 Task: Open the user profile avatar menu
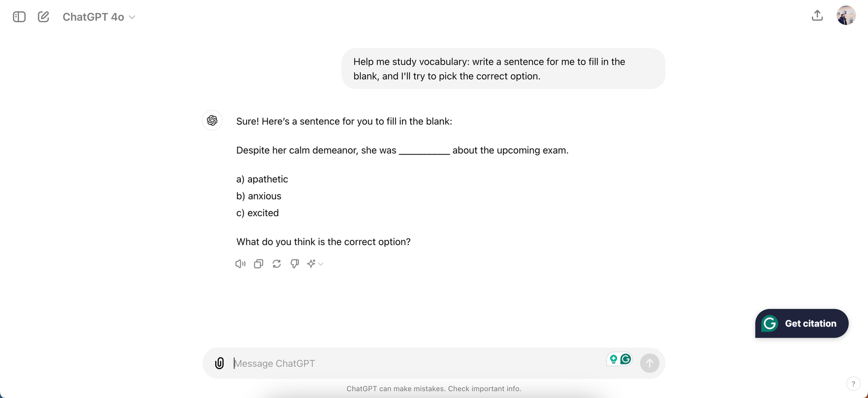click(846, 16)
